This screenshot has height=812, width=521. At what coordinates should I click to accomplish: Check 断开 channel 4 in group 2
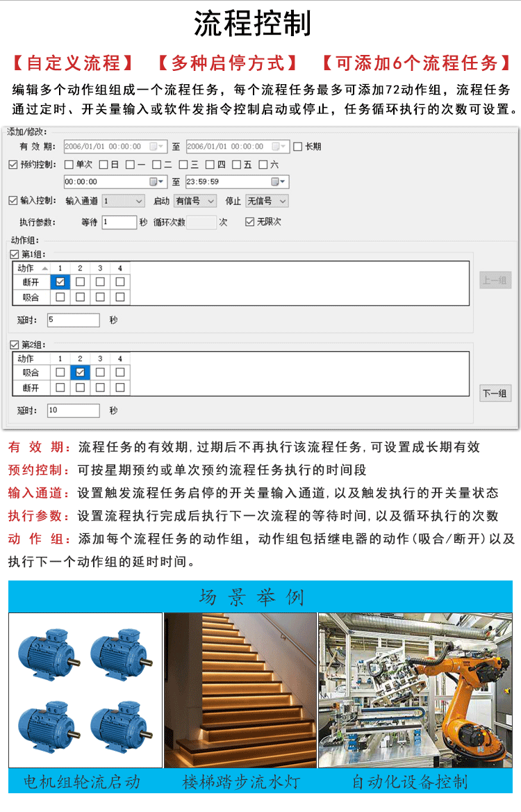tap(120, 387)
